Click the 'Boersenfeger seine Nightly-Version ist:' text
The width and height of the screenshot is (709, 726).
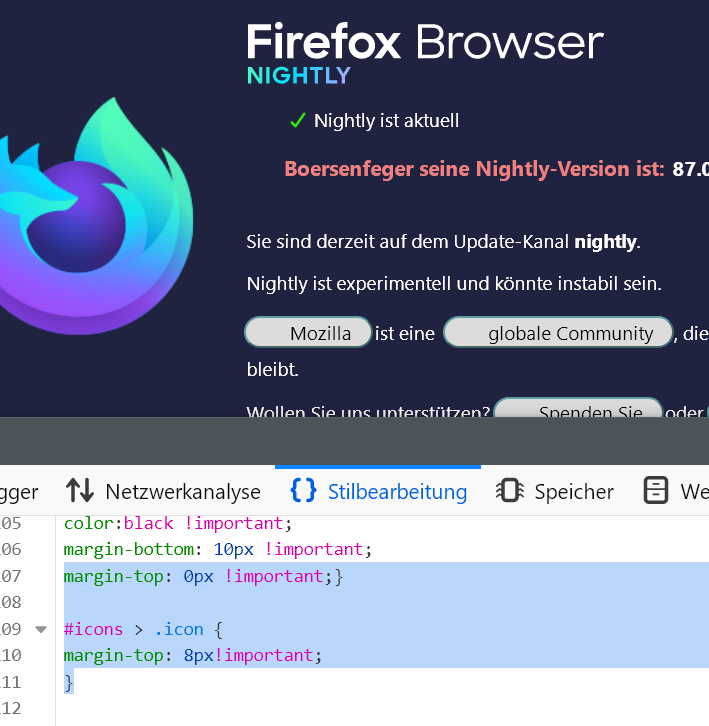coord(474,169)
